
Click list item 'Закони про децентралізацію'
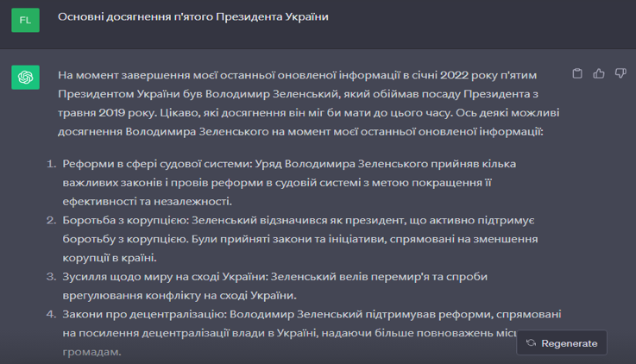pos(312,333)
